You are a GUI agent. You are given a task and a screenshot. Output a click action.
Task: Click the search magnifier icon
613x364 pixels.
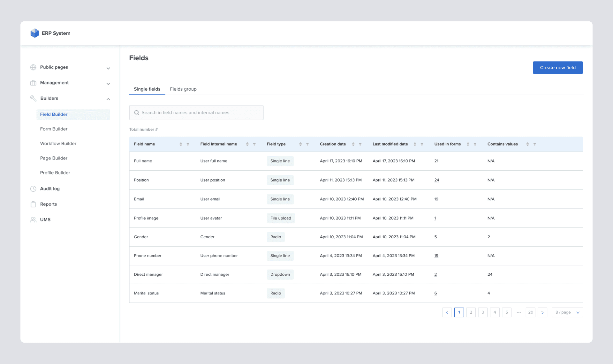tap(136, 112)
